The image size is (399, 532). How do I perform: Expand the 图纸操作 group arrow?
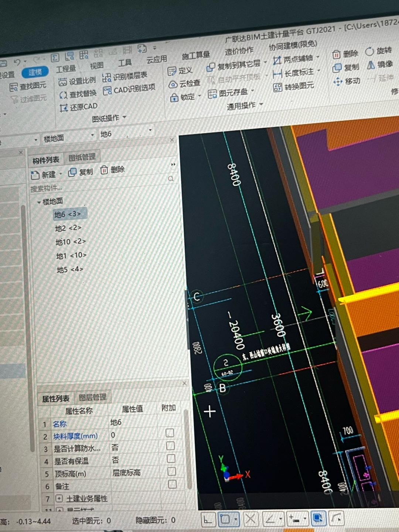124,117
